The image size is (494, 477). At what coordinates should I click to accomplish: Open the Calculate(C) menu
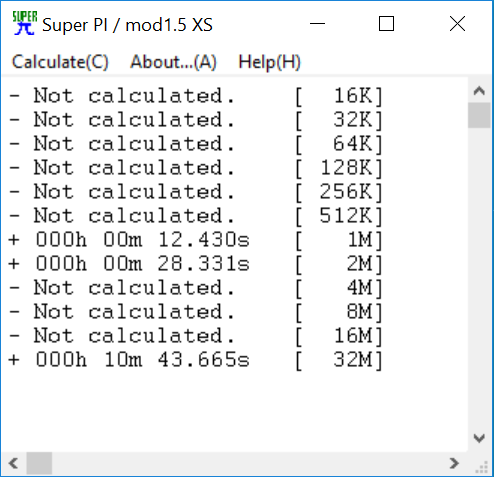click(60, 62)
